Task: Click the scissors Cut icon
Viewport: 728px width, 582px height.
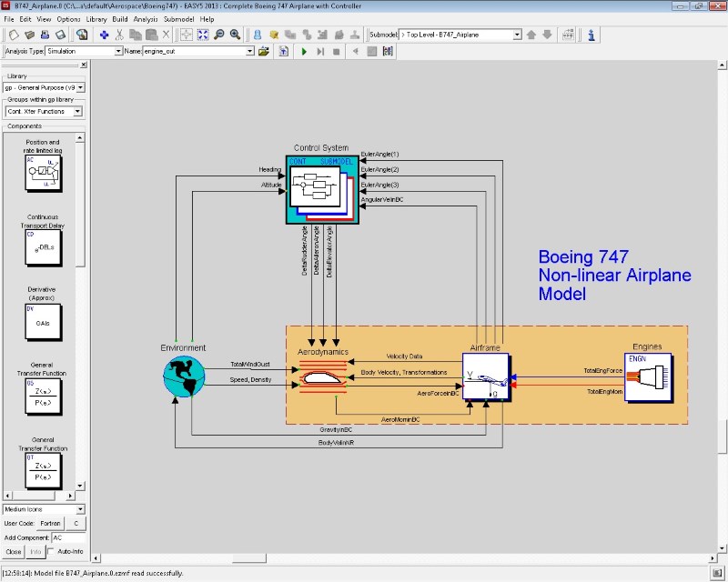Action: [119, 35]
